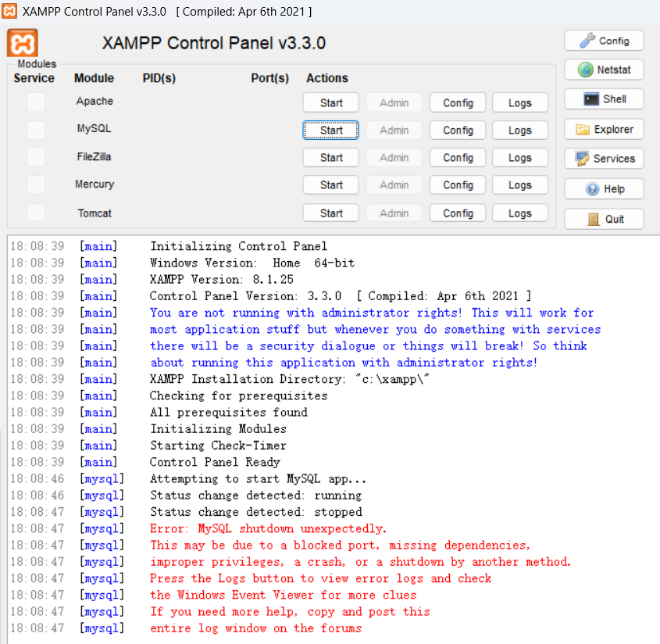Click the Port(s) column header
The width and height of the screenshot is (660, 644).
pyautogui.click(x=269, y=78)
